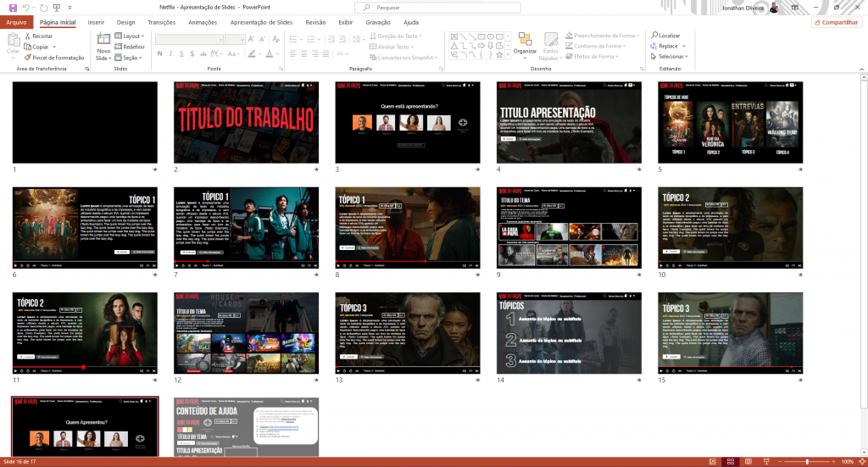Click Pincel de Formatação (format painter)

point(53,58)
